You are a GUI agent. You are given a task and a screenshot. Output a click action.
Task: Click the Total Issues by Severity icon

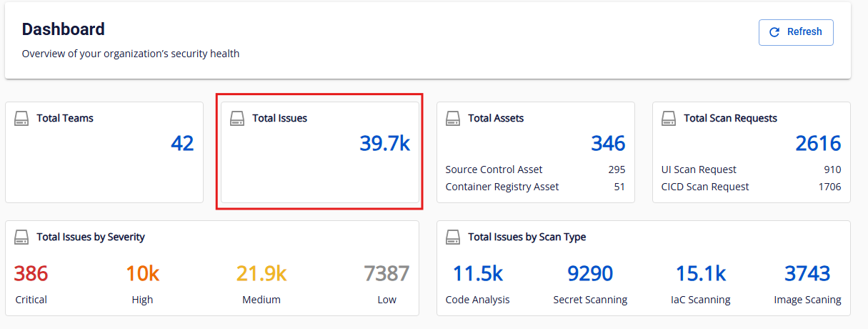[x=21, y=237]
